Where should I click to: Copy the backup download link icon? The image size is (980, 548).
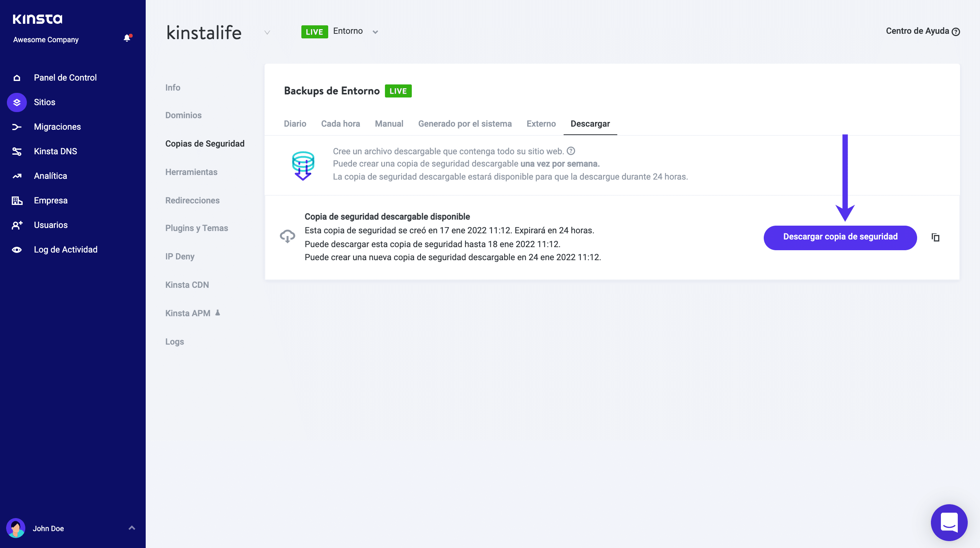tap(936, 238)
